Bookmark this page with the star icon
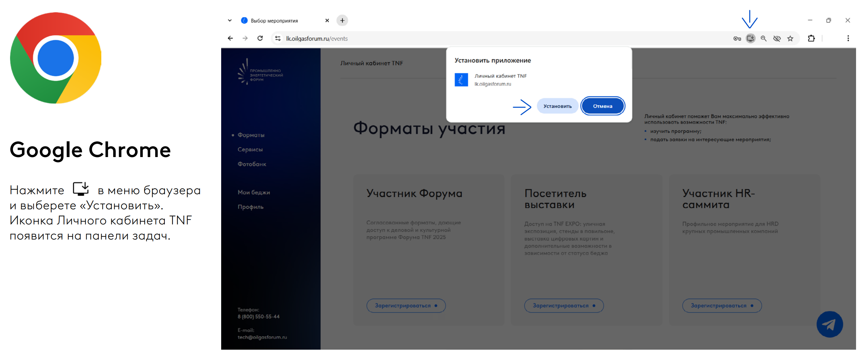 pos(790,38)
